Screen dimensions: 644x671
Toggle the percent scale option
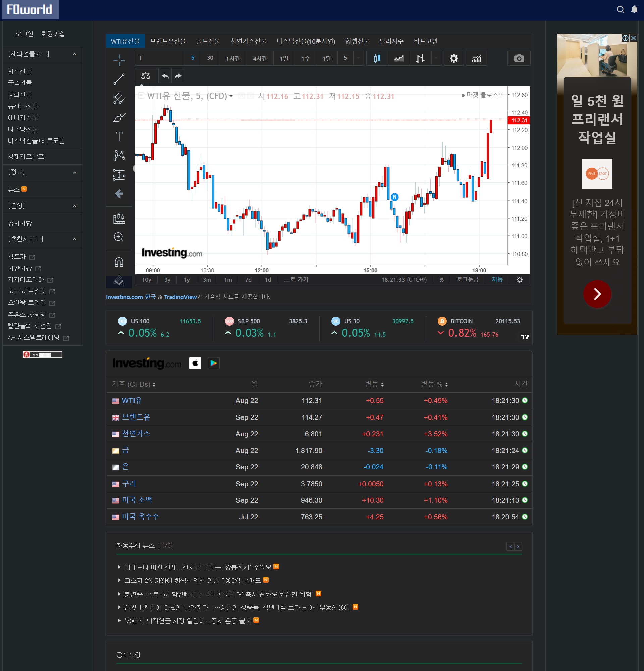coord(442,280)
